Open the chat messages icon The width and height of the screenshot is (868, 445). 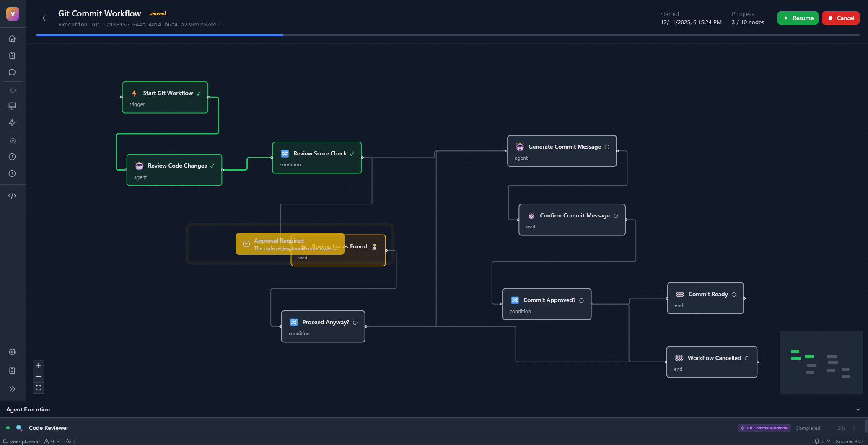click(x=12, y=72)
